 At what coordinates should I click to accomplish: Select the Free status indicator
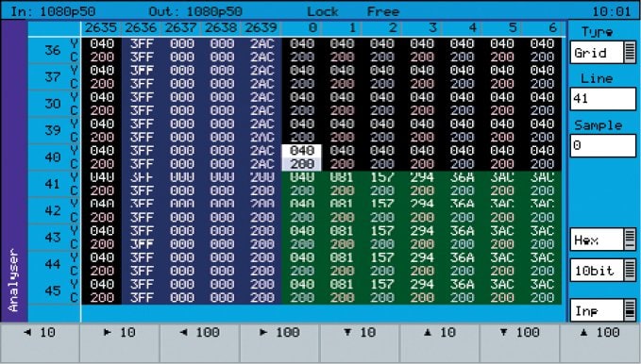382,11
